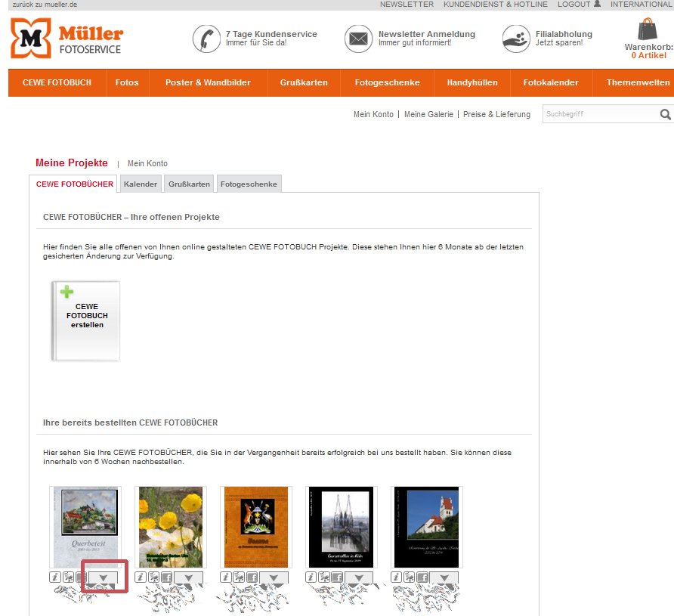Add the white church photo book to cart
The height and width of the screenshot is (616, 674).
pyautogui.click(x=410, y=577)
